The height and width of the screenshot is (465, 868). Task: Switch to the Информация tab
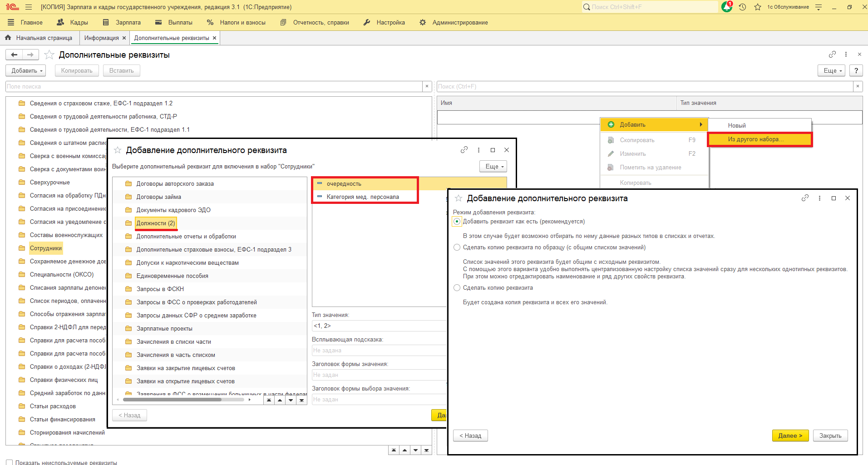pyautogui.click(x=101, y=38)
